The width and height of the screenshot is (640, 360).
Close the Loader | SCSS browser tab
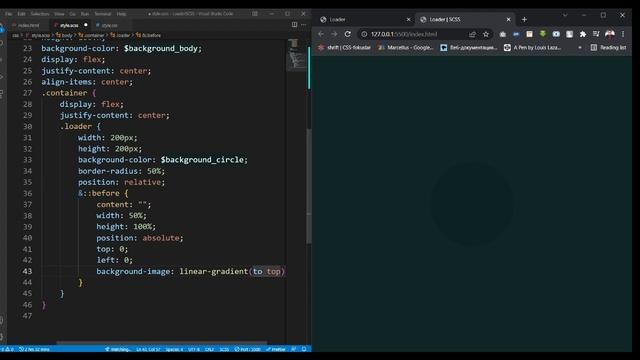[508, 19]
